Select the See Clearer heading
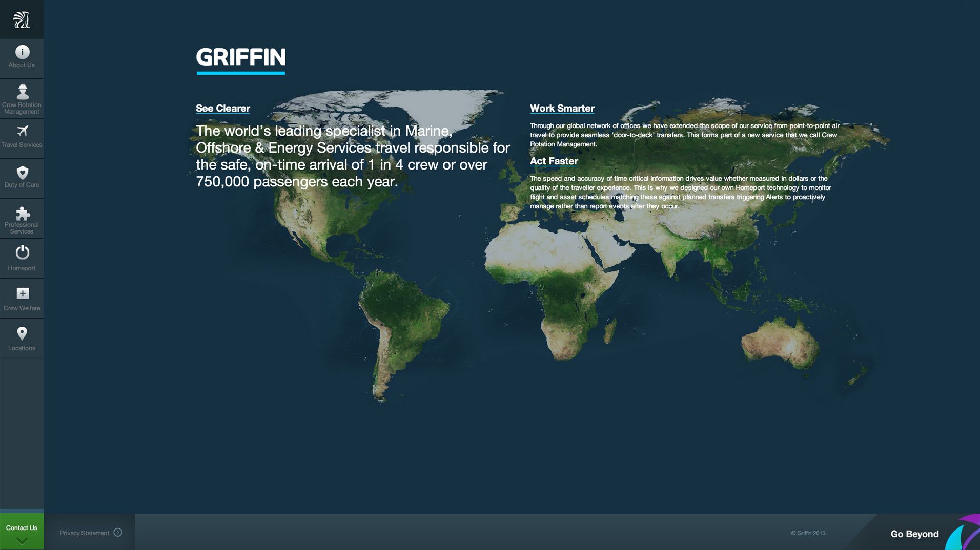 coord(222,109)
